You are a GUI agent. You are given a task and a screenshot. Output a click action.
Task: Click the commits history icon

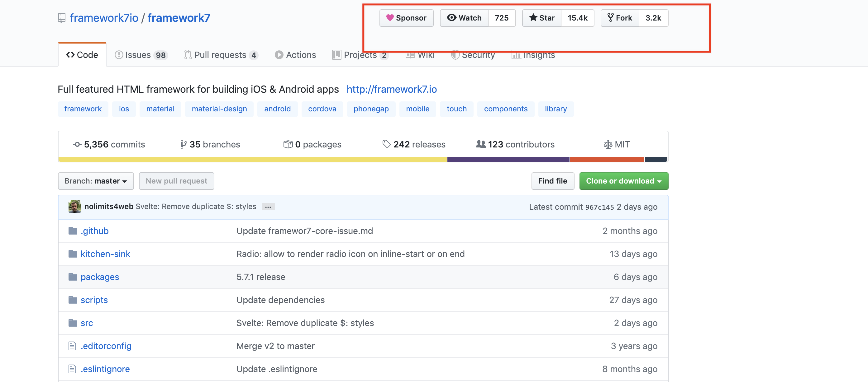pyautogui.click(x=77, y=144)
